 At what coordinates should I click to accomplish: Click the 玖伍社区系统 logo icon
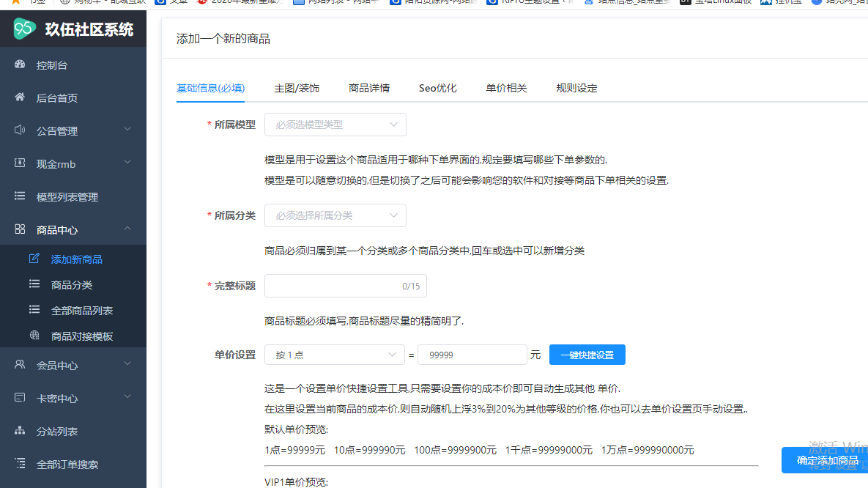coord(24,29)
